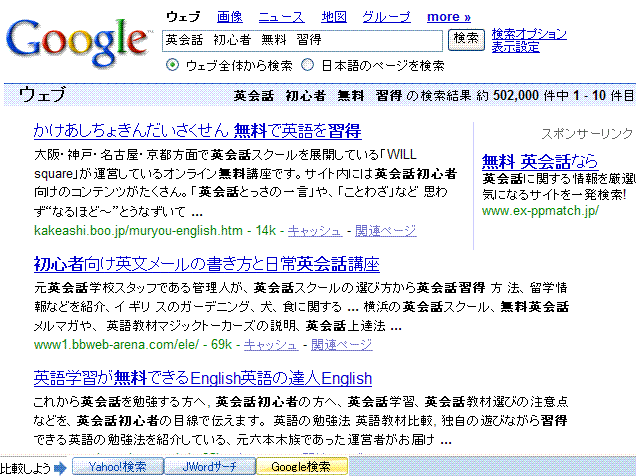Open the more » link
Viewport: 636px width, 476px height.
click(449, 17)
